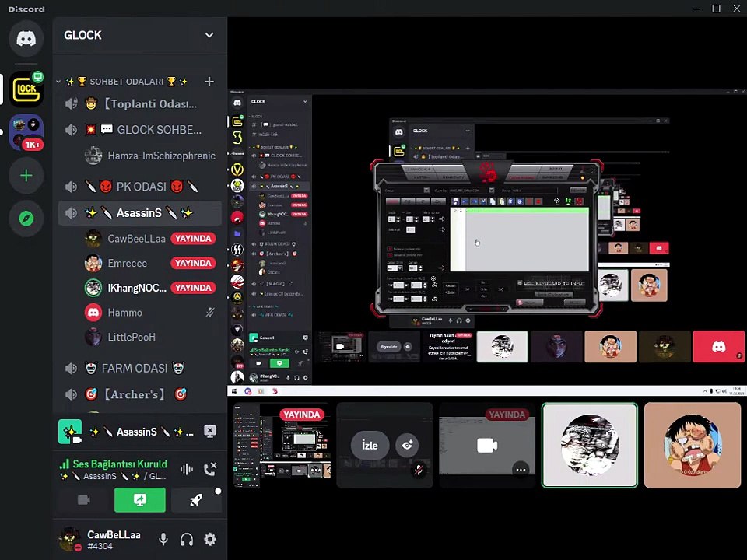Watch IKhangNOC's YAYINDA stream badge

(193, 288)
